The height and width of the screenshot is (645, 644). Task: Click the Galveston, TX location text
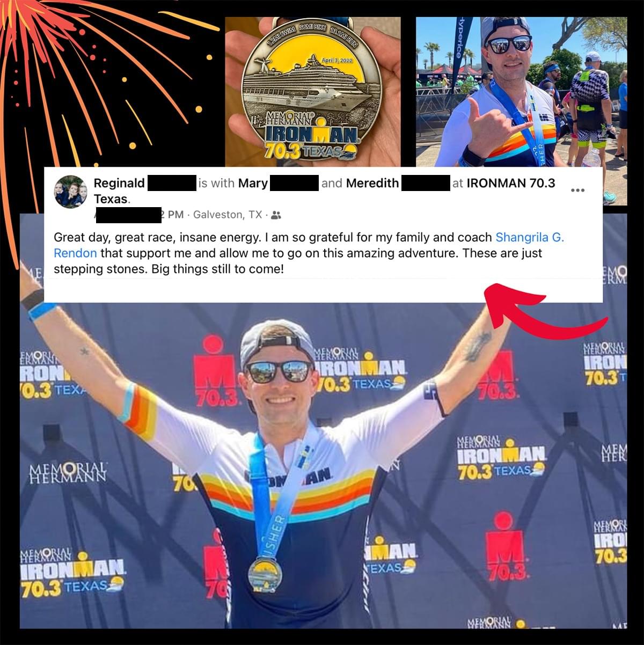point(228,215)
